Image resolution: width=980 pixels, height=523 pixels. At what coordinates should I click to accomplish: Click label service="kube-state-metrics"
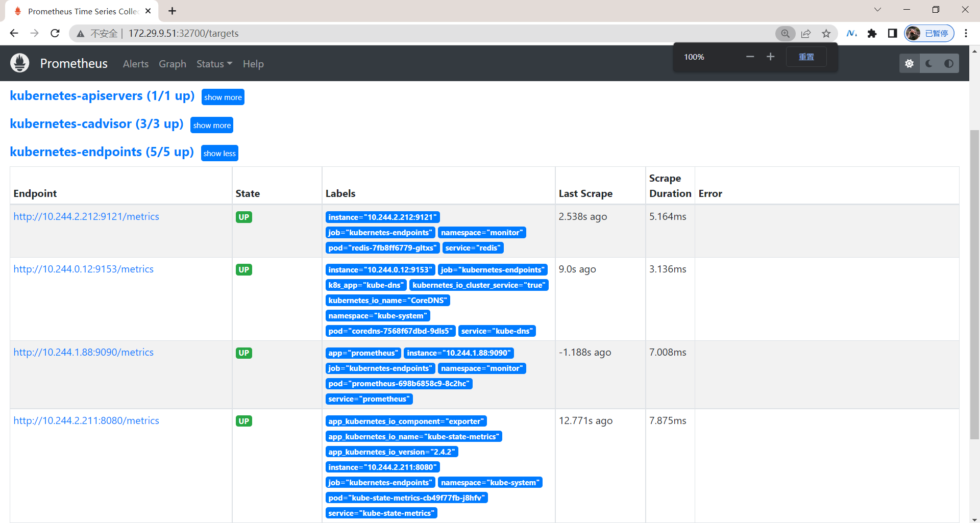[382, 513]
